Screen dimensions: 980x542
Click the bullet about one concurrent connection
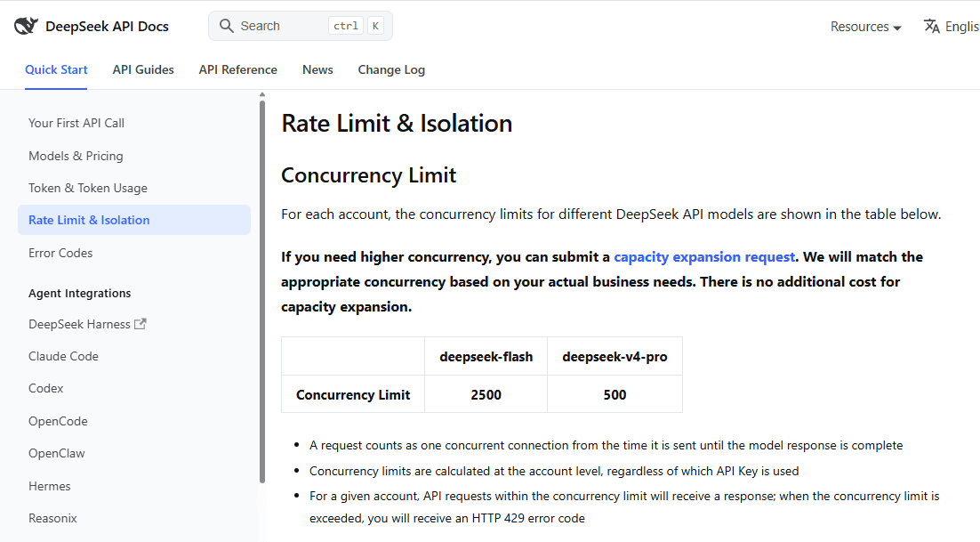coord(606,445)
